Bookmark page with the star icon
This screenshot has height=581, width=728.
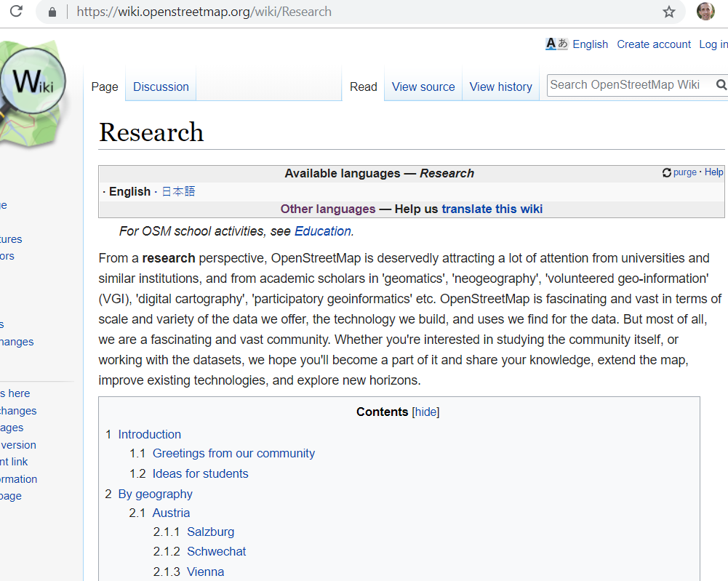point(668,12)
